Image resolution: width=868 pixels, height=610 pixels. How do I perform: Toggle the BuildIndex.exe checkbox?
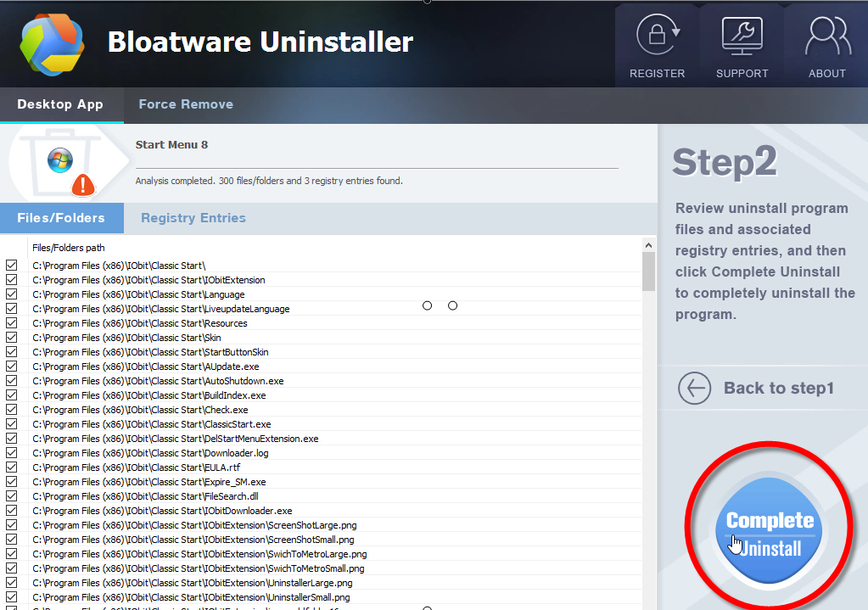point(12,395)
